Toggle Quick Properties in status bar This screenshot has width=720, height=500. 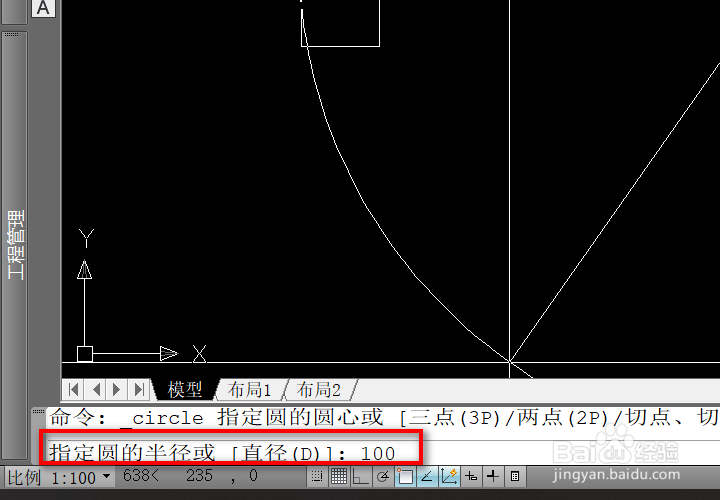(x=515, y=477)
